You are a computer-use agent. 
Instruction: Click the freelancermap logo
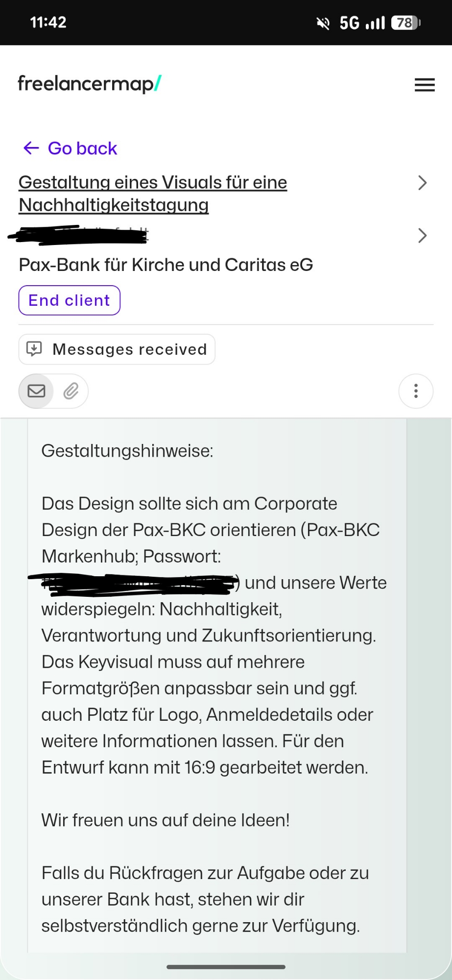[90, 84]
